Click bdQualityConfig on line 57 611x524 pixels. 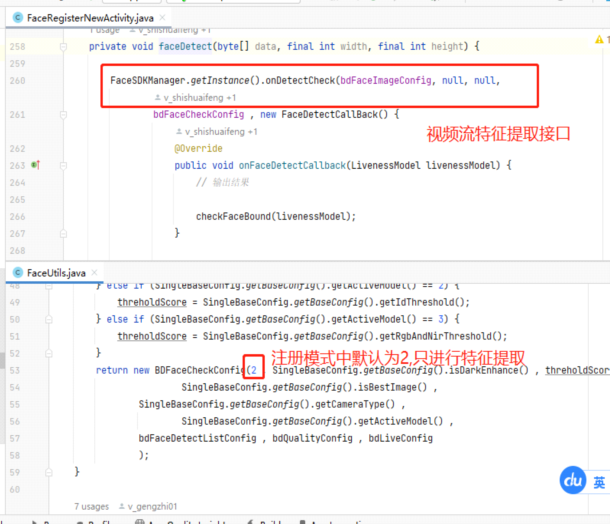312,439
